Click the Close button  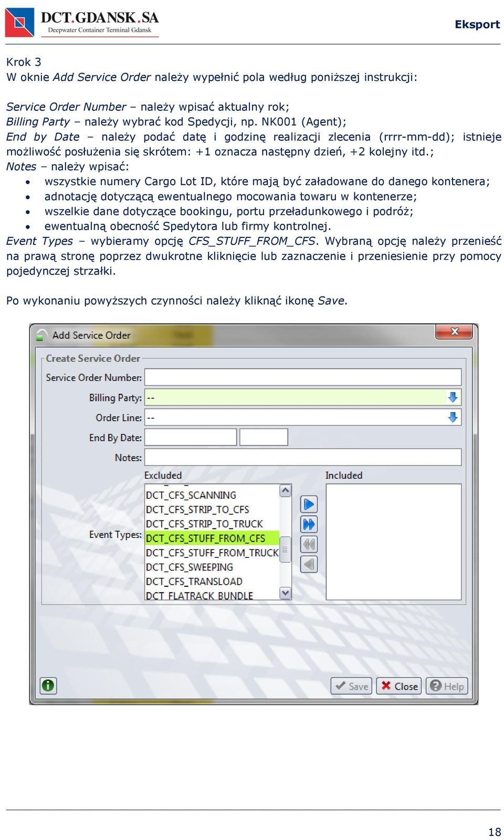(x=399, y=686)
